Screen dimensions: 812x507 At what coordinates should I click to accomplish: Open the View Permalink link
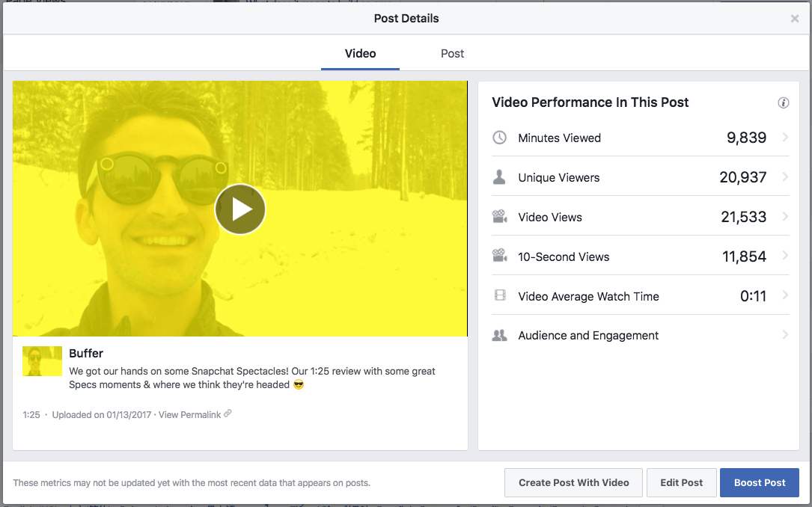[x=189, y=414]
